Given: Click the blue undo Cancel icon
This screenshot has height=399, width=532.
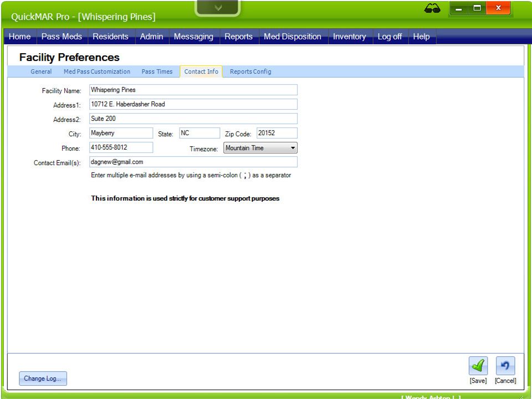Looking at the screenshot, I should [x=505, y=365].
